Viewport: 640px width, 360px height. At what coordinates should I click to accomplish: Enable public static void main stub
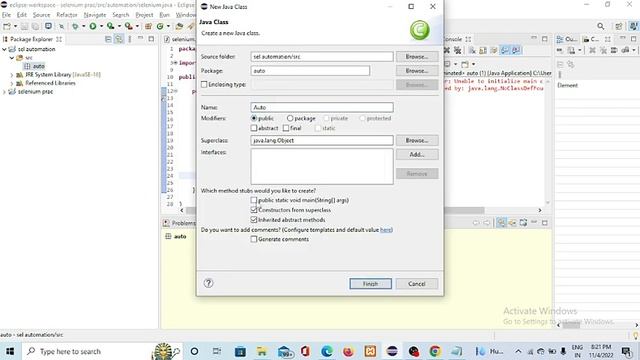[x=254, y=200]
